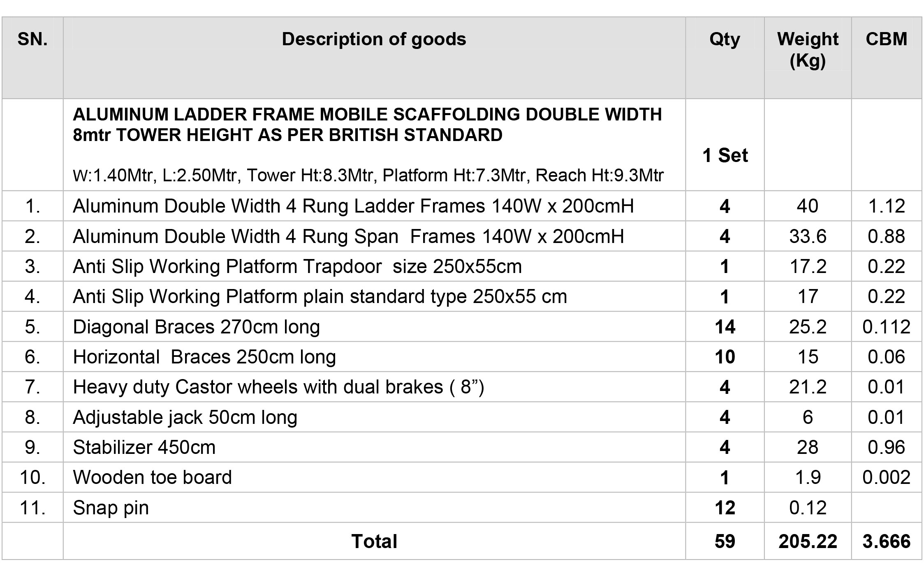Image resolution: width=924 pixels, height=576 pixels.
Task: Click the Snap pin quantity 12
Action: click(725, 508)
